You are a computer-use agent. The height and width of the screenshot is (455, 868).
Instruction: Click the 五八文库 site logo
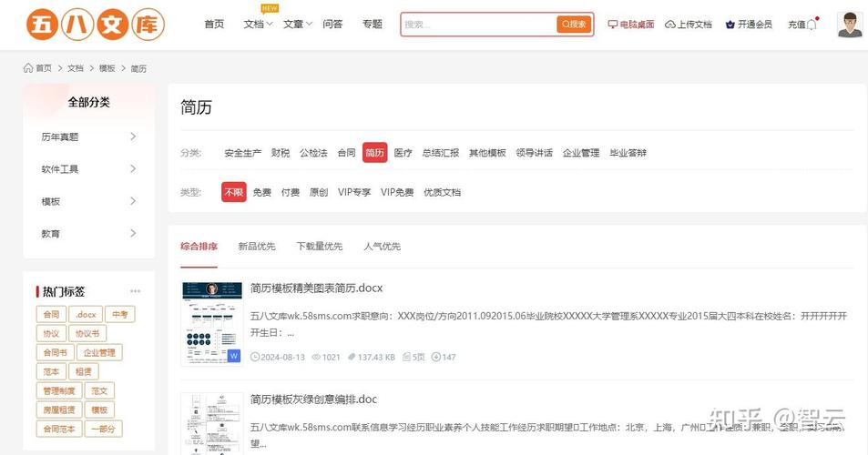coord(96,25)
